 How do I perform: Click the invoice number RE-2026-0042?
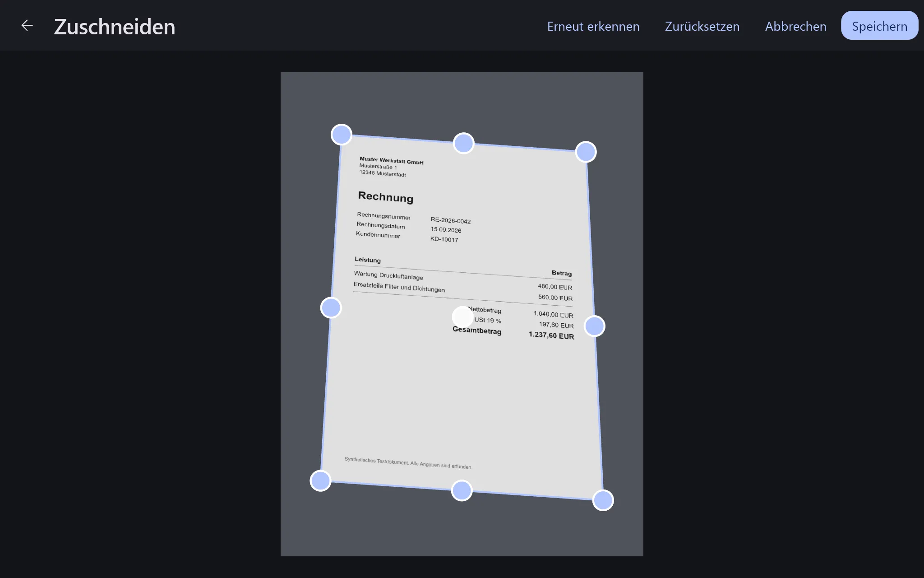coord(451,220)
